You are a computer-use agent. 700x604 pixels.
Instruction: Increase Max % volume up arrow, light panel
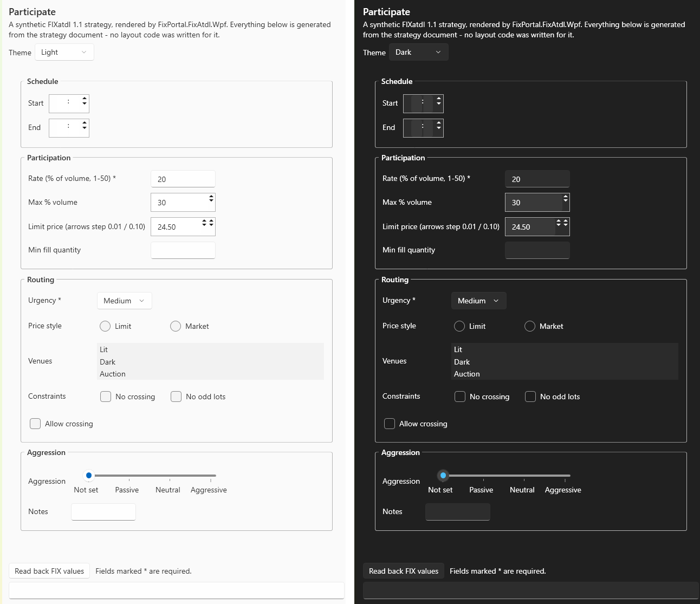211,197
